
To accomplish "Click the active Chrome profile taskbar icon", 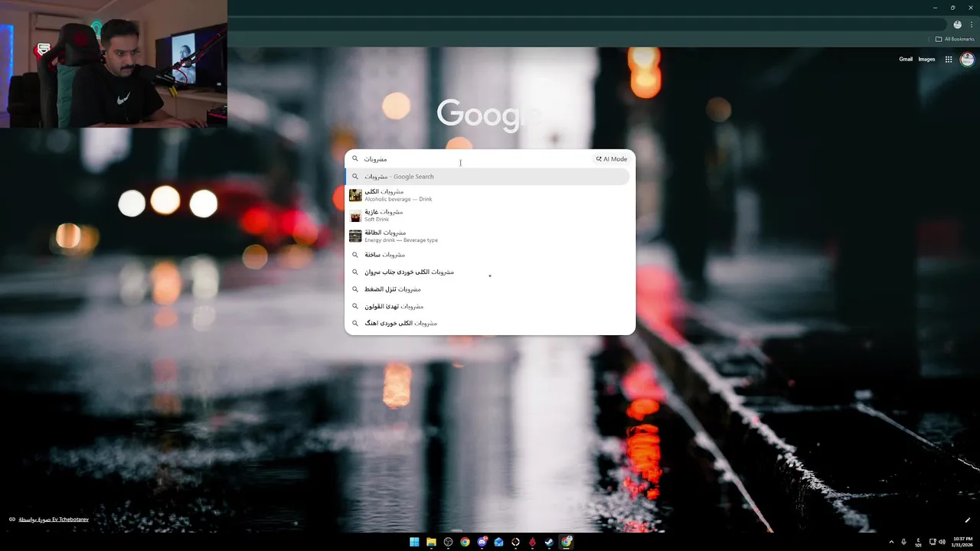I will [x=566, y=542].
